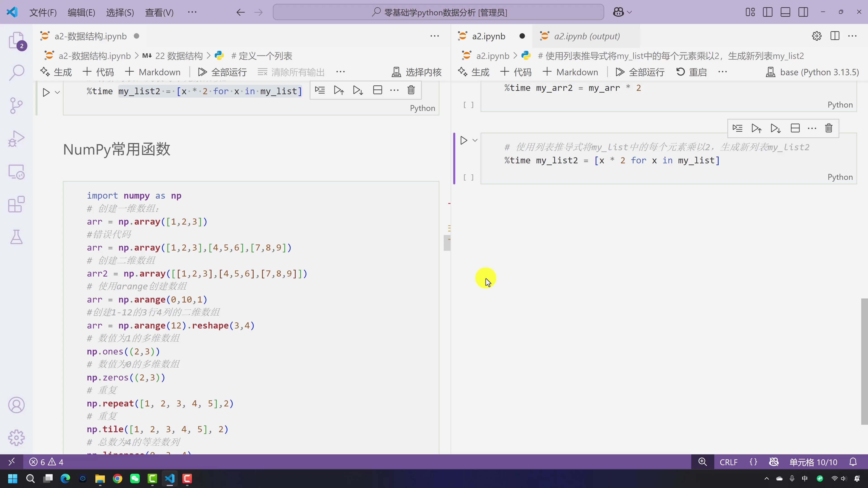The width and height of the screenshot is (868, 488).
Task: Open the 文件(F) menu
Action: coord(43,12)
